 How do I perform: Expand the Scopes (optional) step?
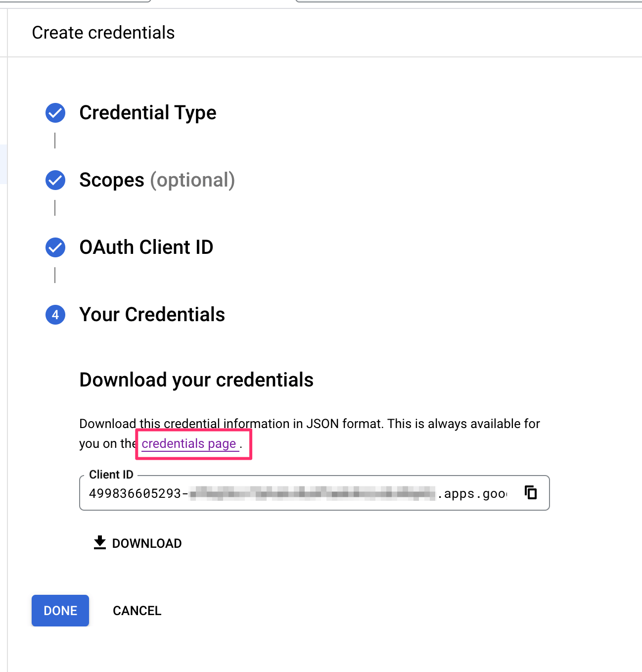click(x=157, y=180)
